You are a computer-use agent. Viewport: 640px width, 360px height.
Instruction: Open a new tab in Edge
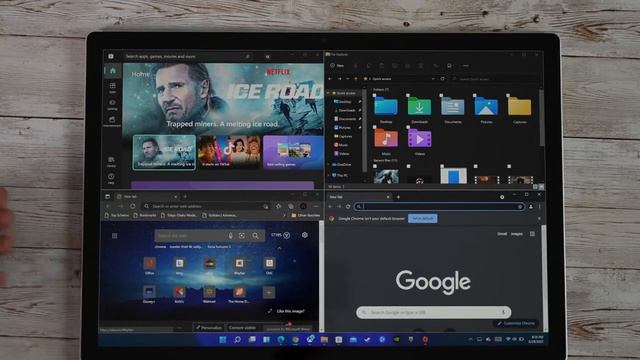(185, 197)
